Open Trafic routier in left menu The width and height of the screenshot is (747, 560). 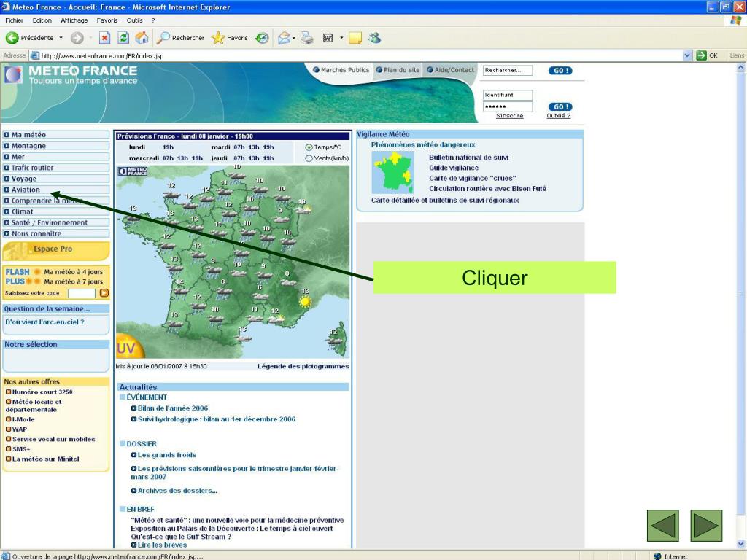[x=56, y=168]
